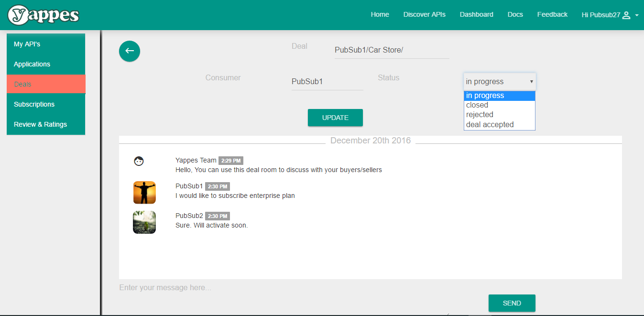Open Applications in sidebar

[x=46, y=64]
